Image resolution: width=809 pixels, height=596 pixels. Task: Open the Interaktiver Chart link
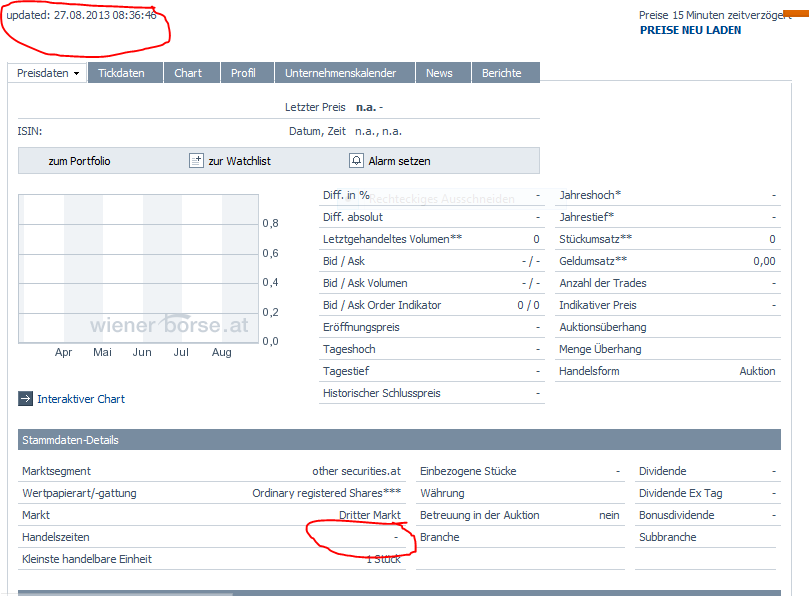point(82,398)
